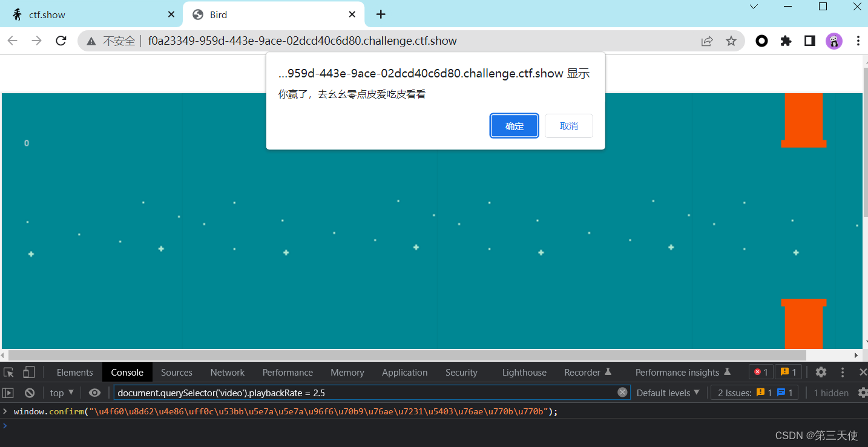Open the extensions puzzle icon
868x447 pixels.
pyautogui.click(x=786, y=41)
